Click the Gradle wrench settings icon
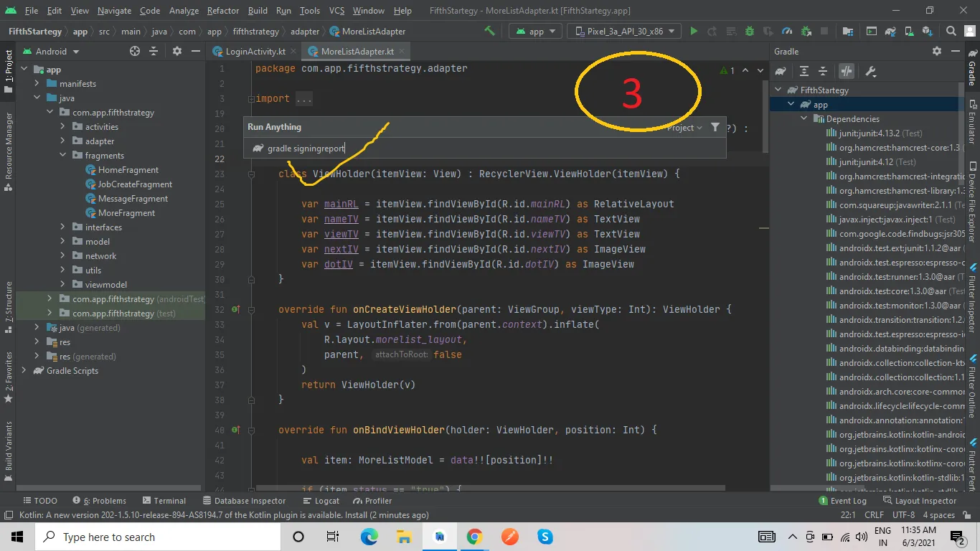The image size is (980, 551). pos(871,71)
